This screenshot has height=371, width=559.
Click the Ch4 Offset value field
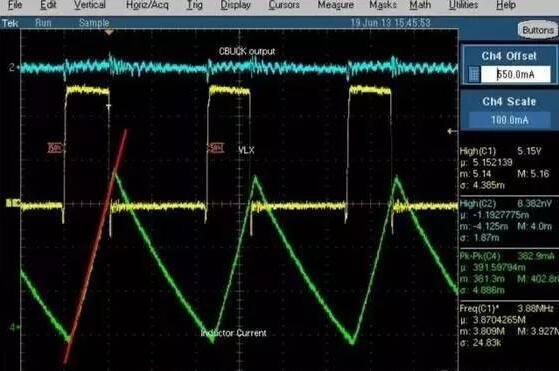516,74
